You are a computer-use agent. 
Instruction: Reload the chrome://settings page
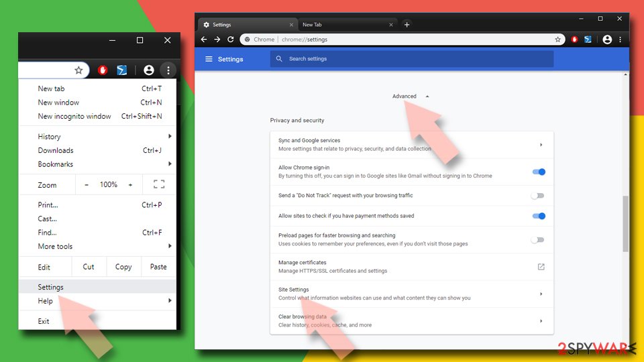pyautogui.click(x=230, y=40)
